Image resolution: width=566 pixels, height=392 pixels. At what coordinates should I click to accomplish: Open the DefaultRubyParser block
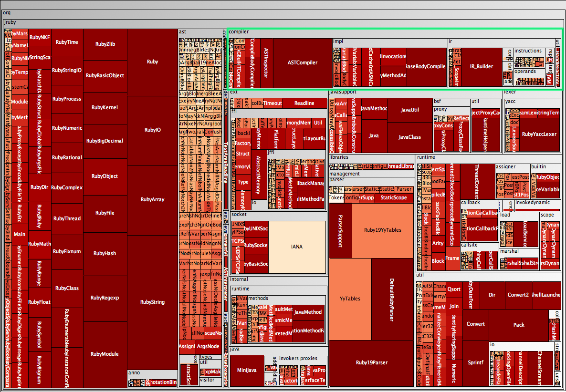[392, 299]
